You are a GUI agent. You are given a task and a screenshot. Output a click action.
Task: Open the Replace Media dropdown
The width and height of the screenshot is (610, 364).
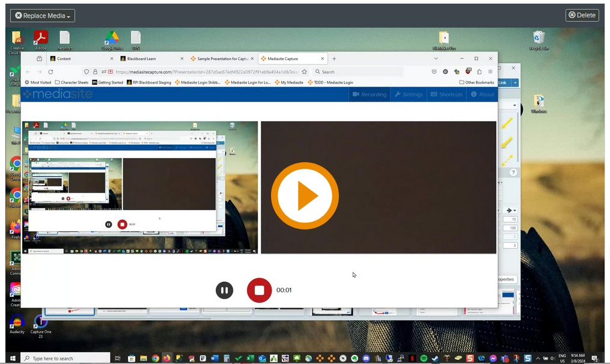43,16
